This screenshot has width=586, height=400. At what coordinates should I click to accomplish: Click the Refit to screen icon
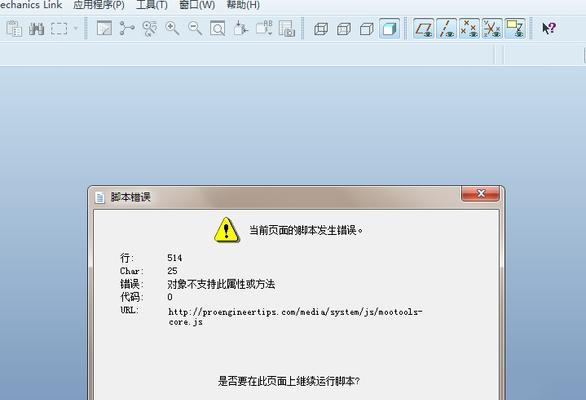(218, 28)
